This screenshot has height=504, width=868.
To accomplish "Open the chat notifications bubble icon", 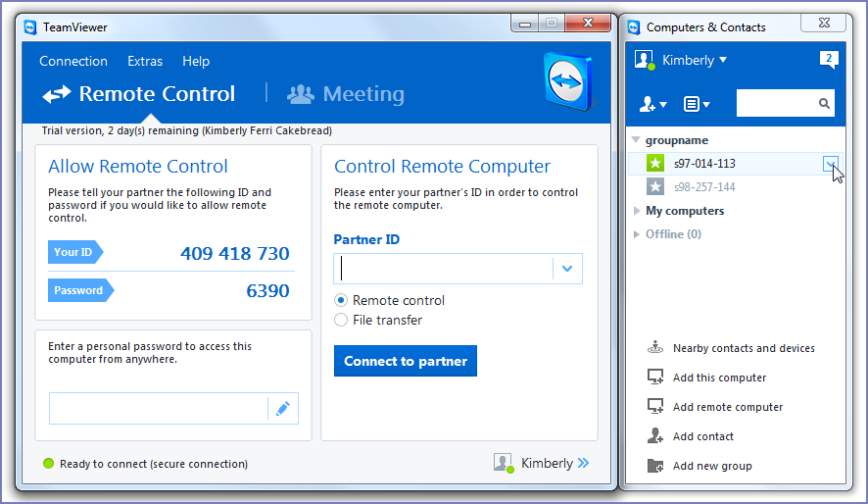I will [829, 59].
